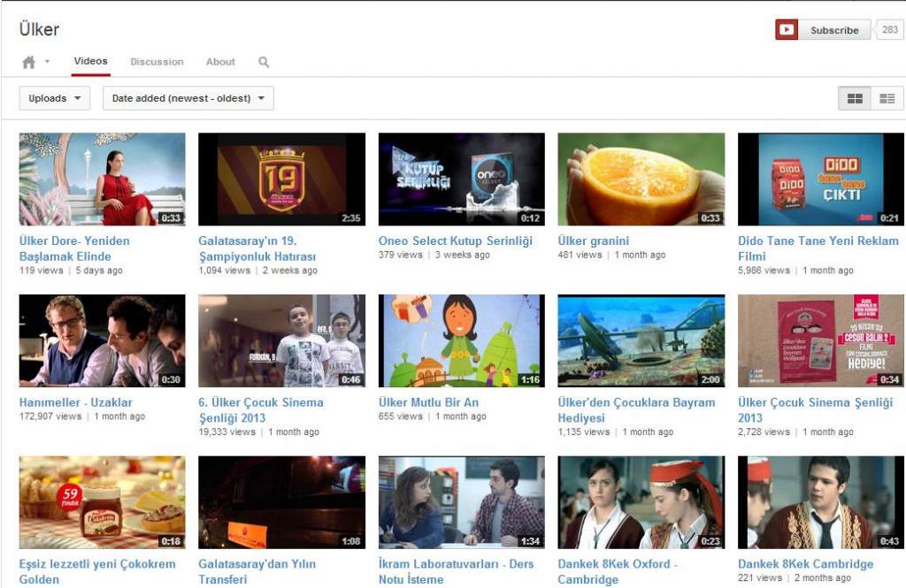Play the underwater scene 2:00 thumbnail
The height and width of the screenshot is (588, 906).
(641, 340)
